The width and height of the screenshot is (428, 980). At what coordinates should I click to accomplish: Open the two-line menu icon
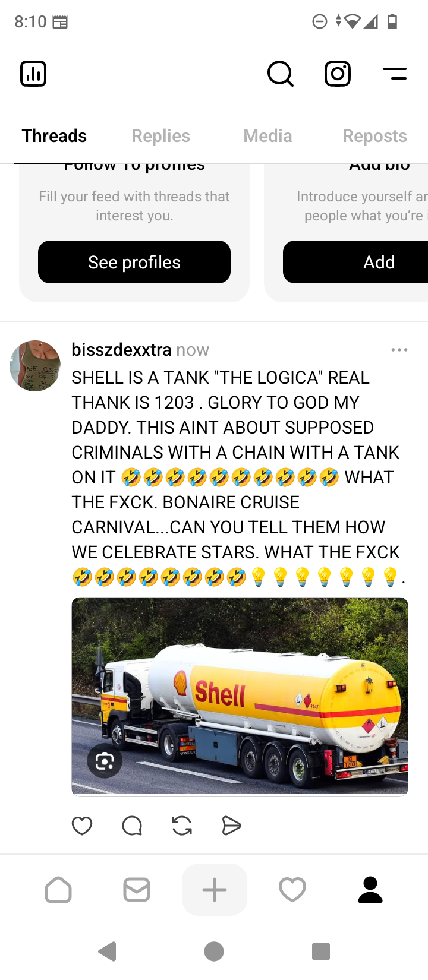click(395, 74)
